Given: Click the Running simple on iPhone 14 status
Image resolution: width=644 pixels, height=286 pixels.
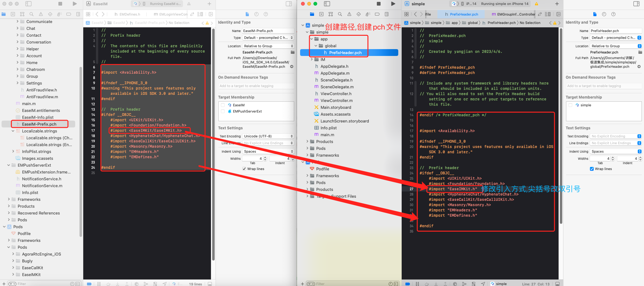Looking at the screenshot, I should [505, 4].
